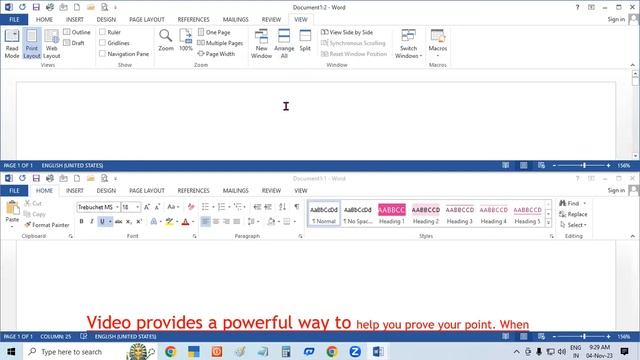Open the font name dropdown

117,207
